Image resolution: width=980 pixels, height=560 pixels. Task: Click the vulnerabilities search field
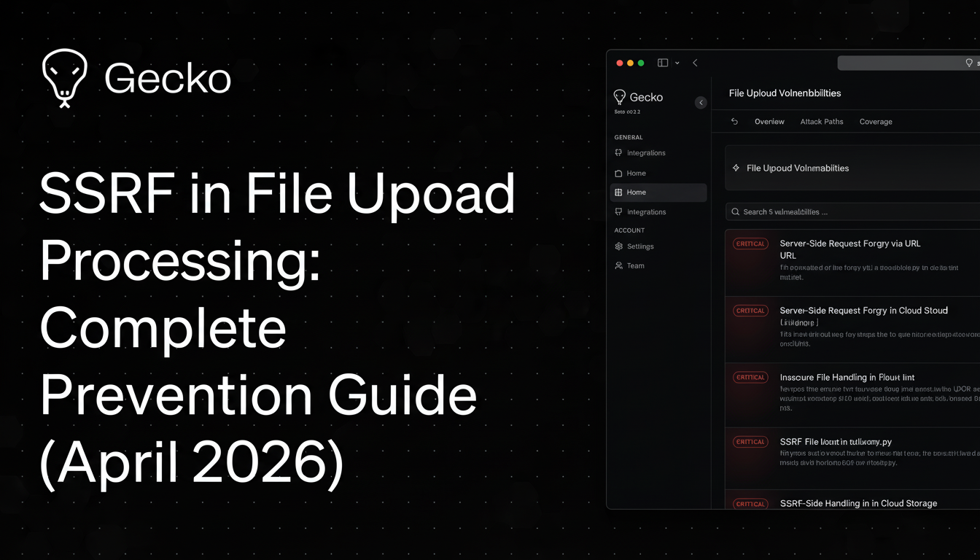pyautogui.click(x=853, y=212)
